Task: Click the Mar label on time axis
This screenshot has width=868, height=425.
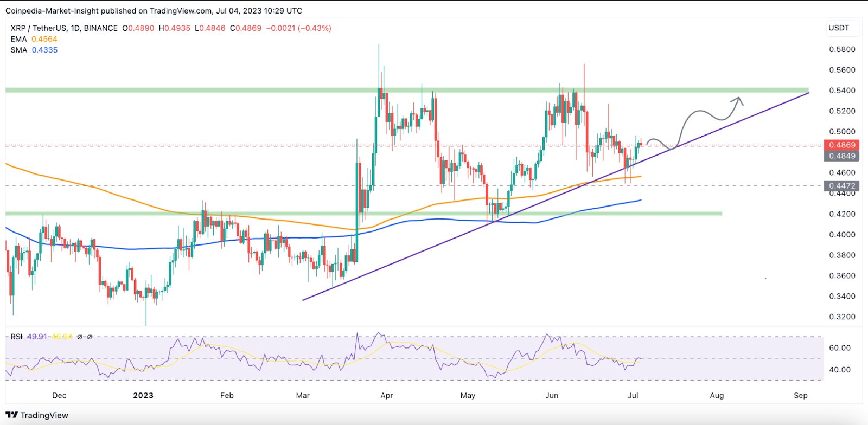Action: tap(303, 396)
